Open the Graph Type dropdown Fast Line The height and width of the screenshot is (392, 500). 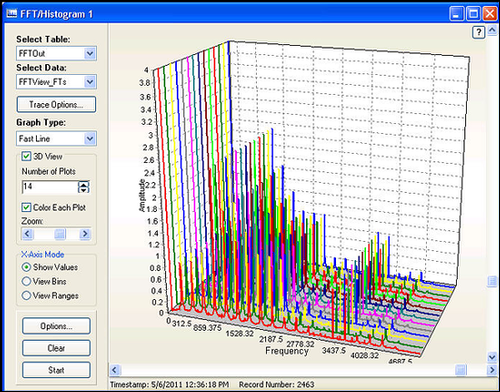pyautogui.click(x=56, y=139)
